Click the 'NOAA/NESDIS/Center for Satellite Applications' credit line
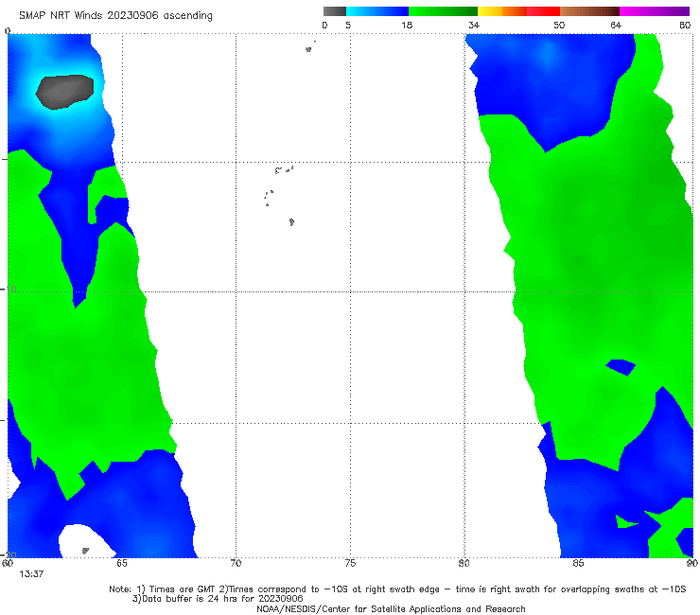This screenshot has height=615, width=700. pyautogui.click(x=391, y=609)
